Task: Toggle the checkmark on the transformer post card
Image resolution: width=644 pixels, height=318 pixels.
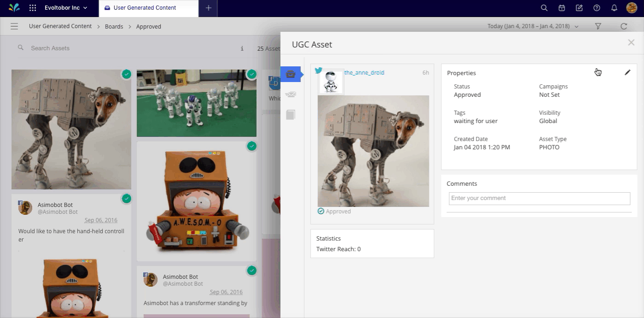Action: (x=252, y=271)
